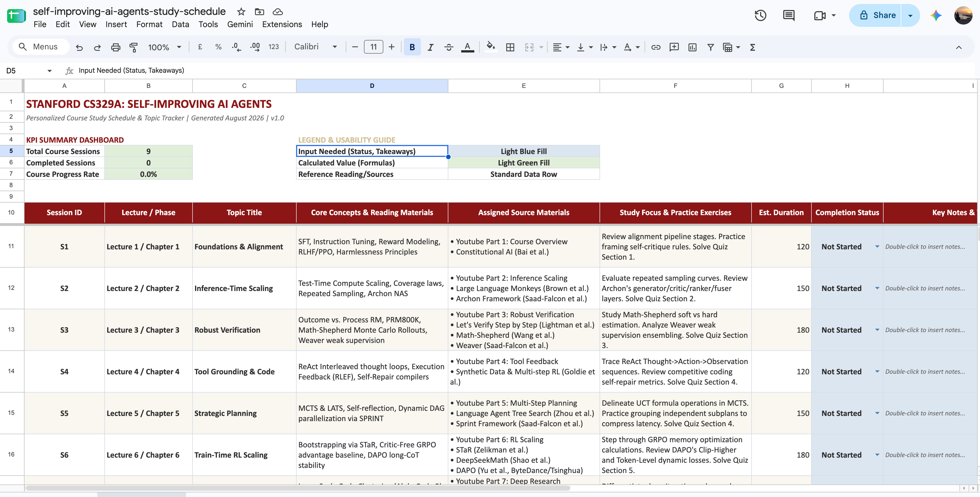
Task: Click cell Robust Verification
Action: pos(244,330)
